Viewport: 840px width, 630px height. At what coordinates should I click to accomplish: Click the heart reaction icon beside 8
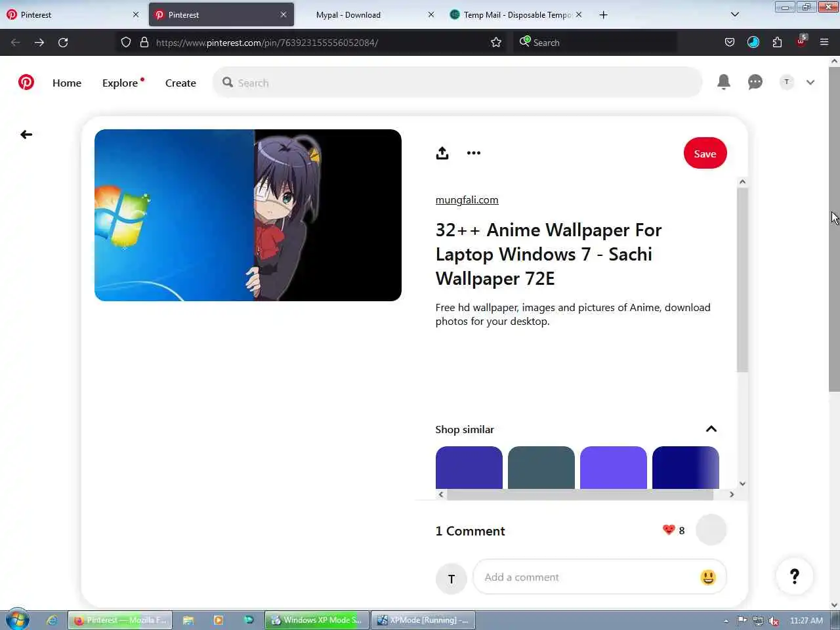click(669, 530)
